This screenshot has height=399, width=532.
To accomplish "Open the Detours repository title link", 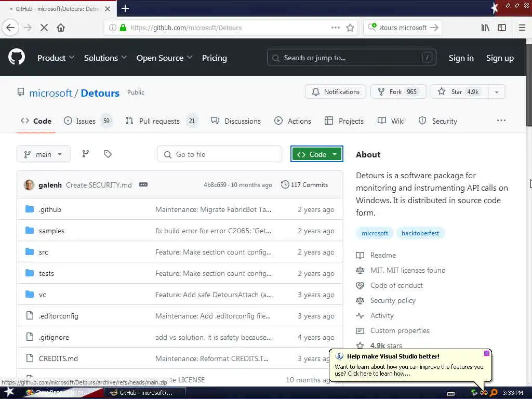I will (100, 93).
